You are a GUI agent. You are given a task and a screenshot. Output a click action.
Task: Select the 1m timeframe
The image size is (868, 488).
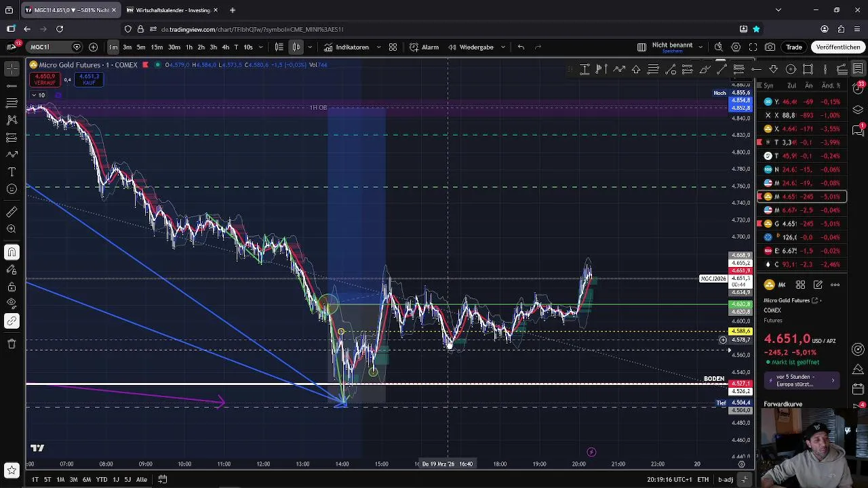(113, 47)
